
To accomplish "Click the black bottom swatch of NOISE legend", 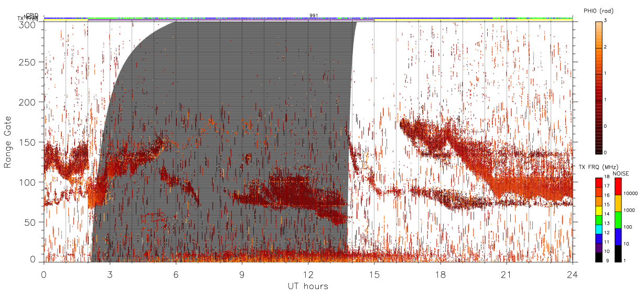I will 618,254.
